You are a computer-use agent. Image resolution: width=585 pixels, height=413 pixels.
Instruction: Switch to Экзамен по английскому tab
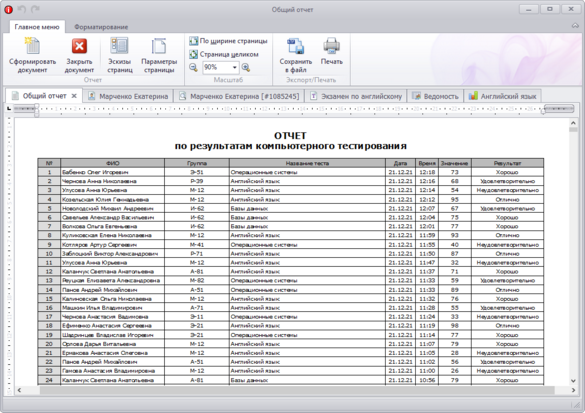click(356, 96)
